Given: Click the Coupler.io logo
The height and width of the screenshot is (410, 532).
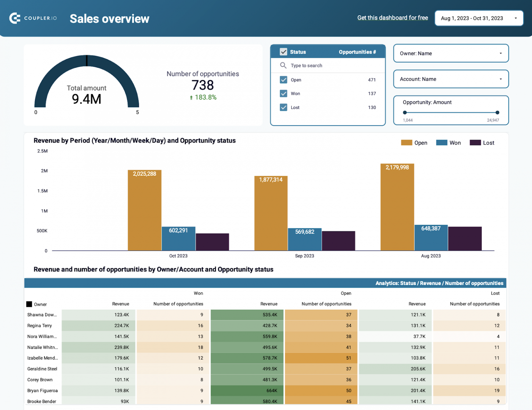Looking at the screenshot, I should point(33,18).
